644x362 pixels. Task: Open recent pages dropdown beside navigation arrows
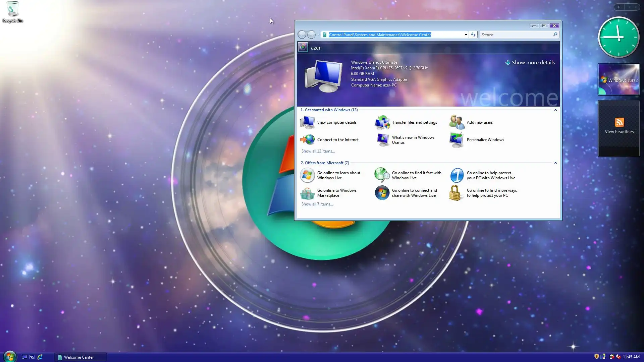[318, 35]
